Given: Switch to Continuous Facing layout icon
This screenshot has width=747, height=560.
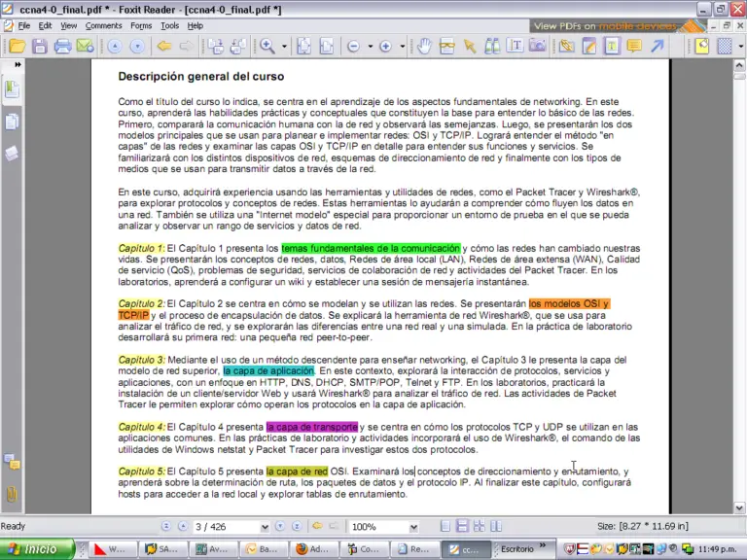Looking at the screenshot, I should click(480, 526).
